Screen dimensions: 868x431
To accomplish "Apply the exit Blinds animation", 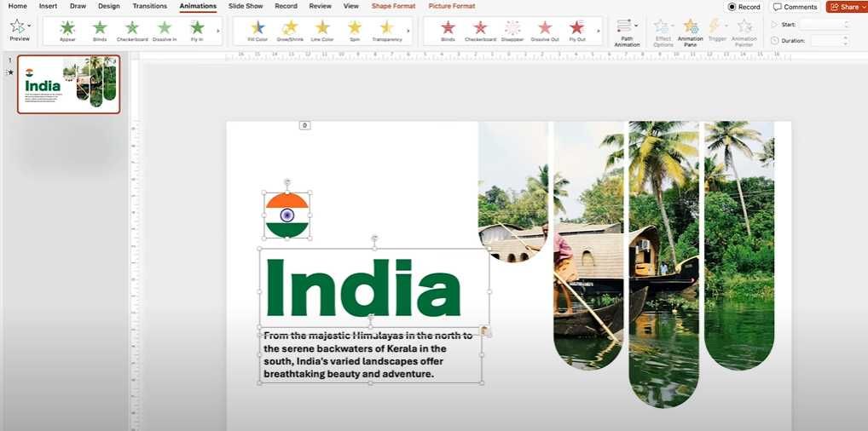I will 448,31.
